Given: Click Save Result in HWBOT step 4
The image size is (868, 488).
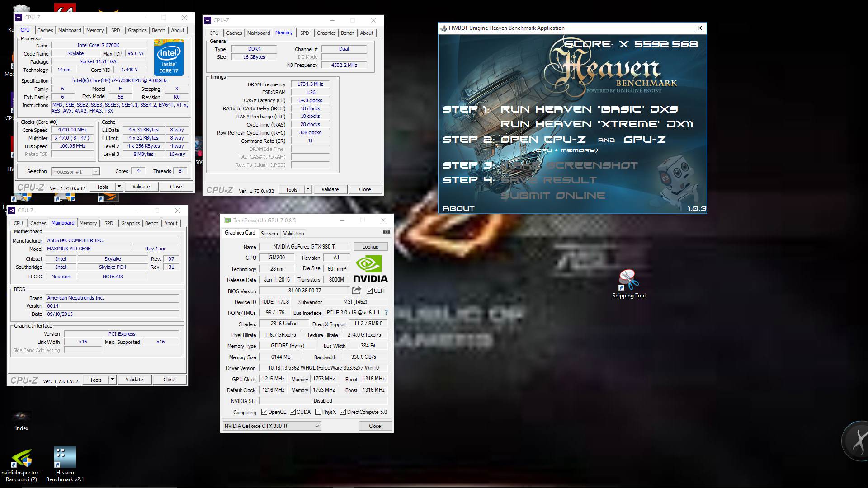Looking at the screenshot, I should (x=548, y=180).
